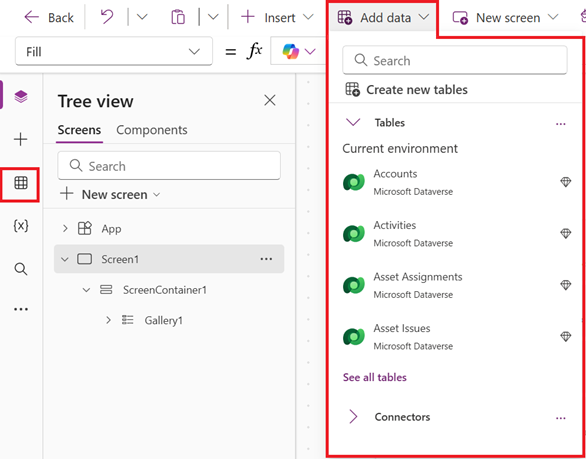
Task: Switch to the Components tab
Action: [x=152, y=130]
